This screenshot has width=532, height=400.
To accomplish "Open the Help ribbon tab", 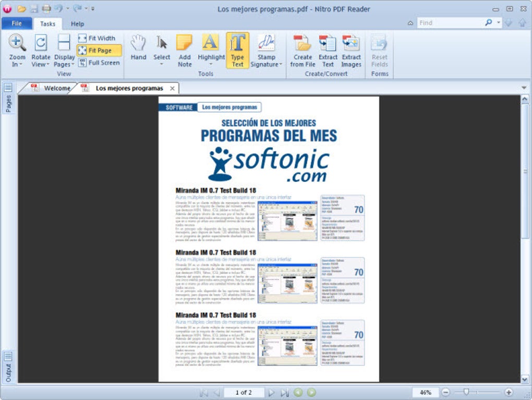I will tap(78, 23).
